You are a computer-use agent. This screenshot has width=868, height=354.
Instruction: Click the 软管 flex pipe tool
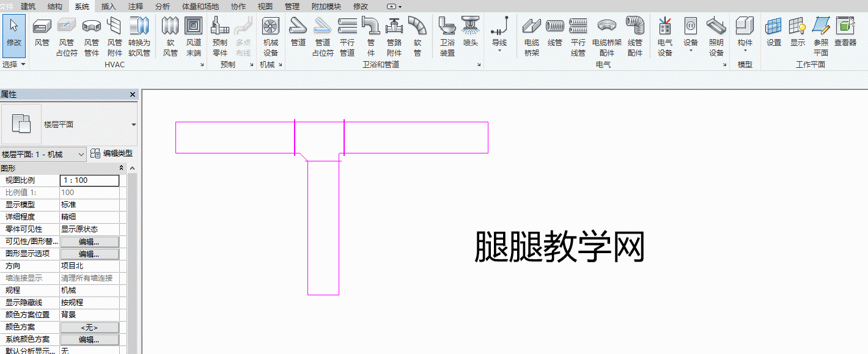[x=417, y=36]
